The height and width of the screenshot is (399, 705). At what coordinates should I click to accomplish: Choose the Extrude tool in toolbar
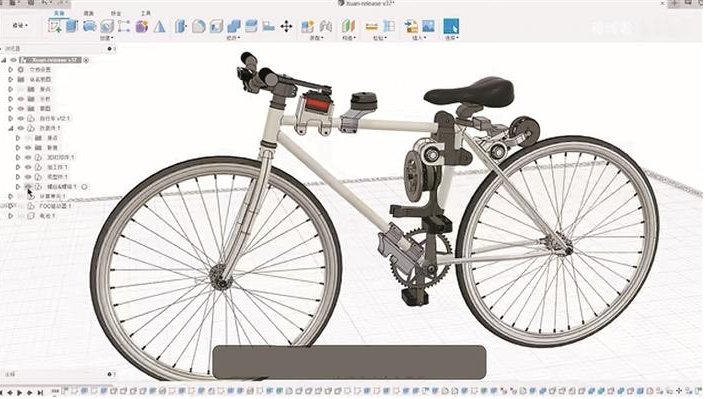(72, 26)
